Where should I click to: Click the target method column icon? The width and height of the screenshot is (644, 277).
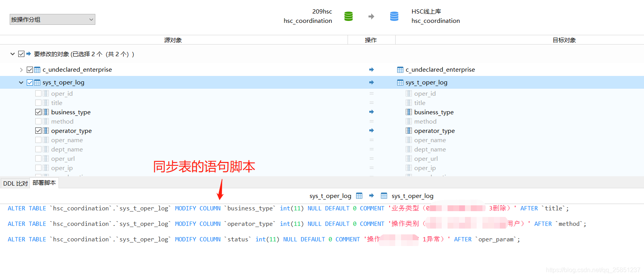coord(409,121)
